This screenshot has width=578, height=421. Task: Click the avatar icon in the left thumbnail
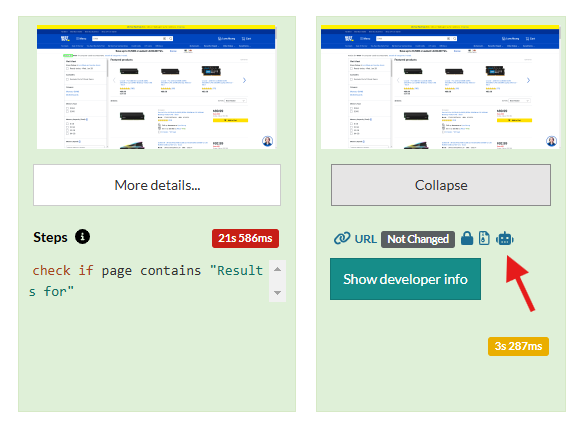[x=267, y=141]
